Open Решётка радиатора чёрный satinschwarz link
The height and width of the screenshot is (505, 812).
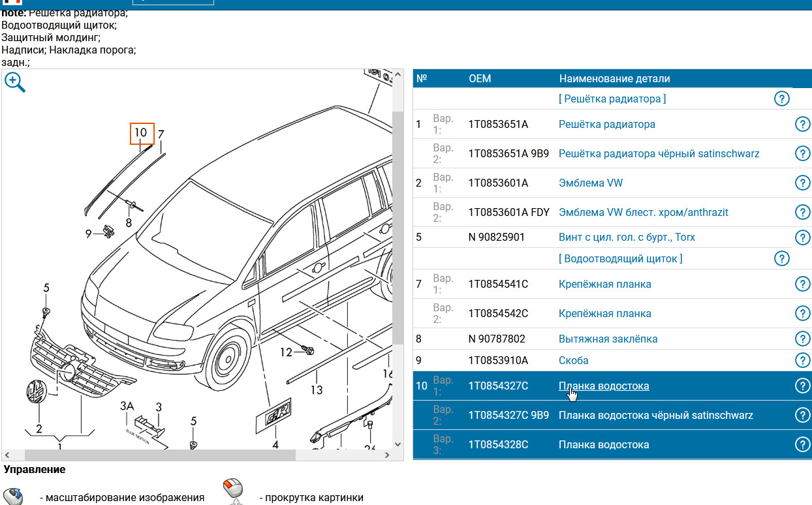coord(659,153)
